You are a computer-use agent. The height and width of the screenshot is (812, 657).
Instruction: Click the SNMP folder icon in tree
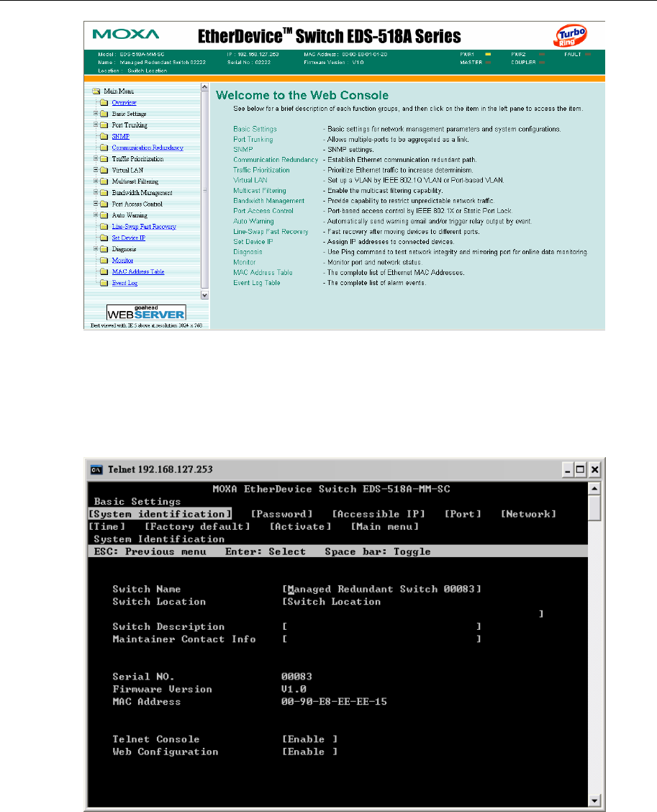pyautogui.click(x=104, y=136)
